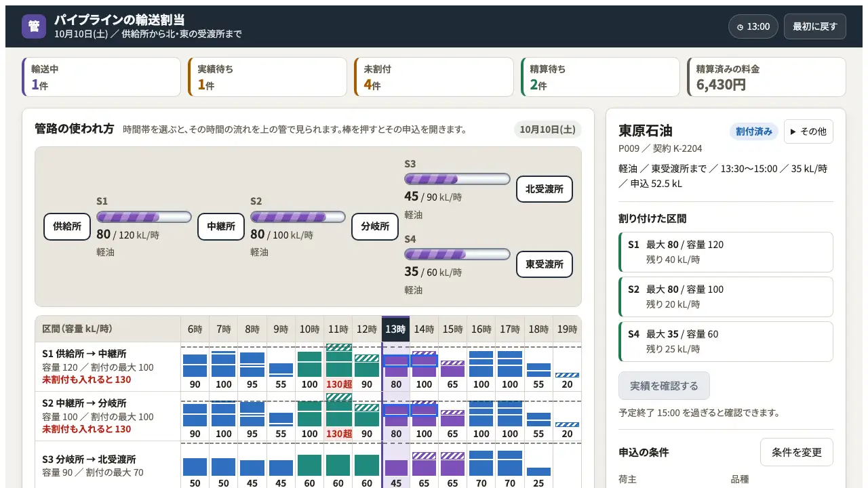Click the S1 pipe flow bar
The height and width of the screenshot is (488, 868).
[x=144, y=217]
